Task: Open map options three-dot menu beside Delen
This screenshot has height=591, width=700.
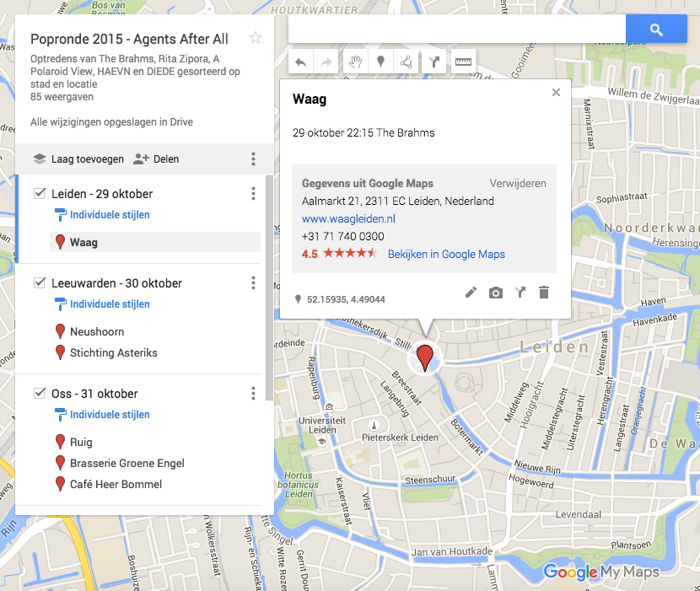Action: tap(253, 158)
